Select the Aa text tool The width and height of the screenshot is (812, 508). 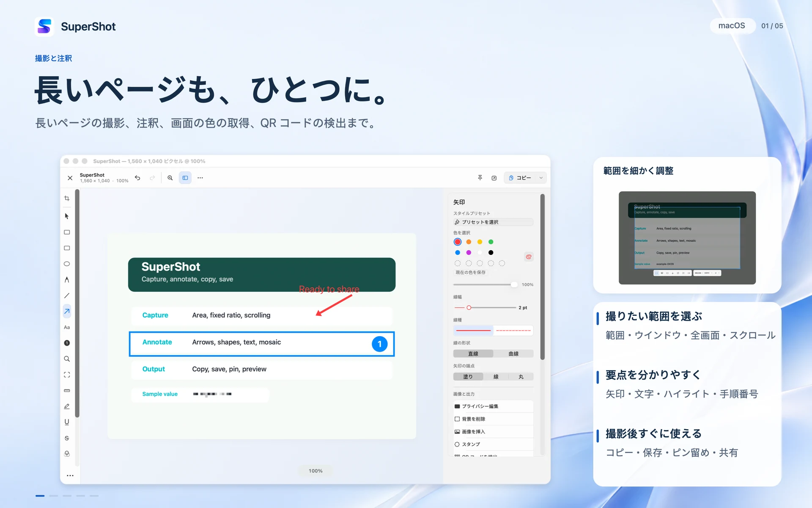click(67, 327)
